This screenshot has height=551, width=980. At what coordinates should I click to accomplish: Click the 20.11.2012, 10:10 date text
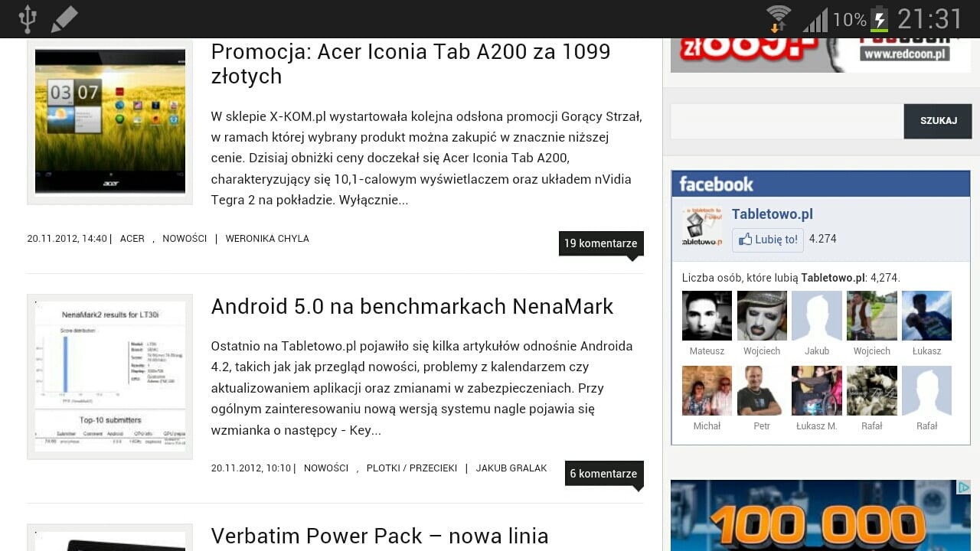point(251,468)
